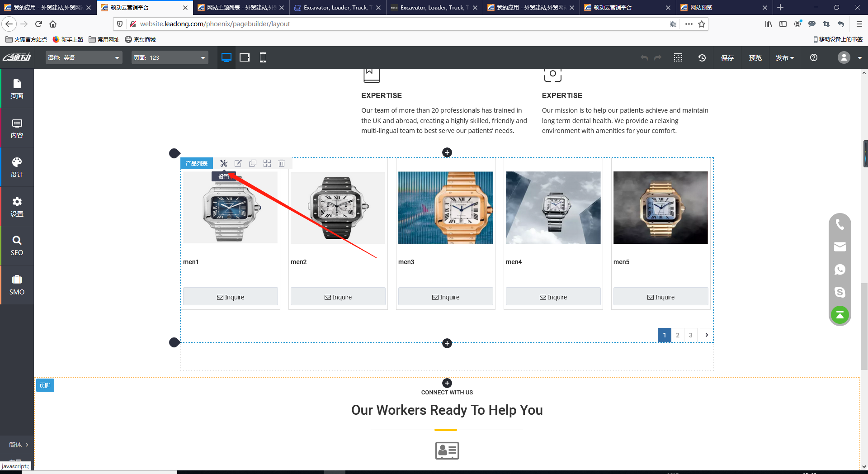Open the 设计 design panel in sidebar

17,167
